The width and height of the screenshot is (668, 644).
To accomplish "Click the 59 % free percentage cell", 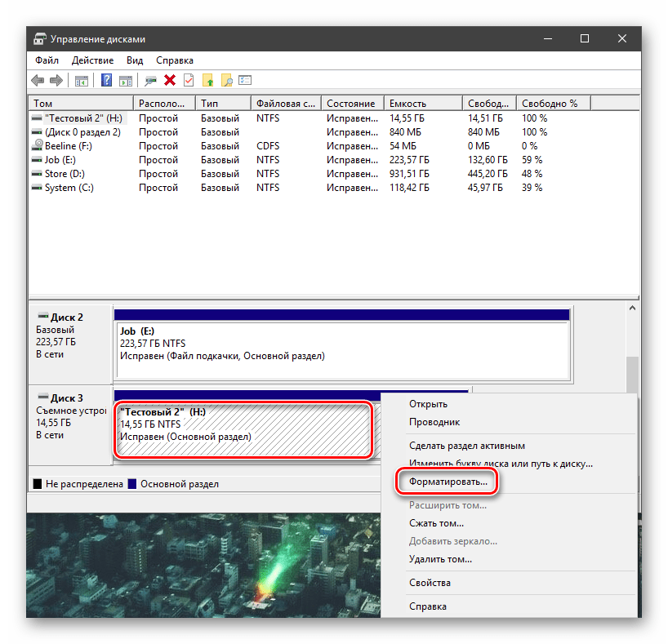I will pyautogui.click(x=532, y=160).
